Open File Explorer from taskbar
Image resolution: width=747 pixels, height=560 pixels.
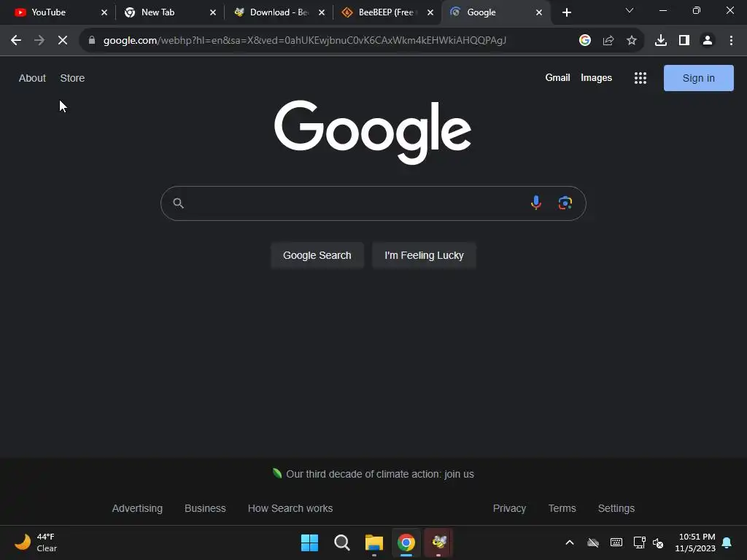tap(374, 542)
